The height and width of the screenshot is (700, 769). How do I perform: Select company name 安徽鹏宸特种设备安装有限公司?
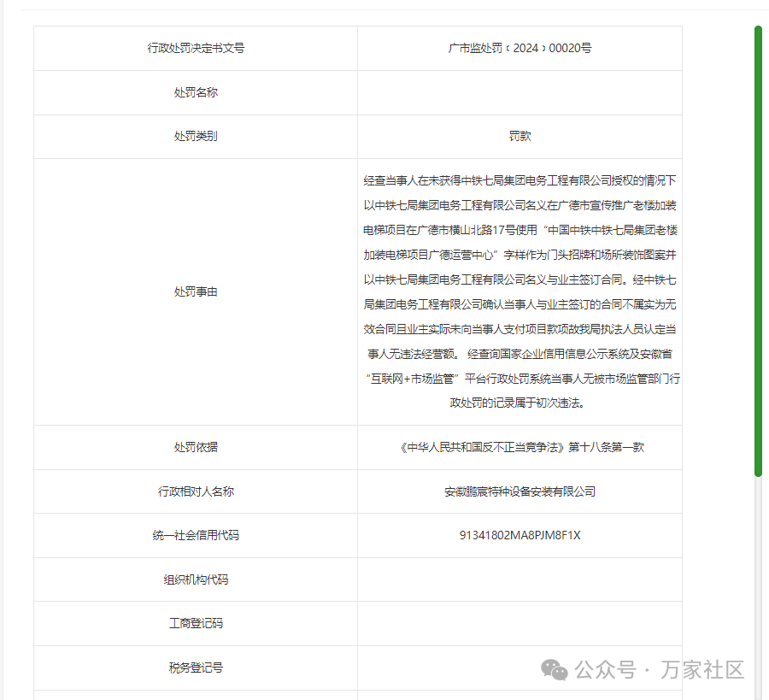click(x=520, y=491)
